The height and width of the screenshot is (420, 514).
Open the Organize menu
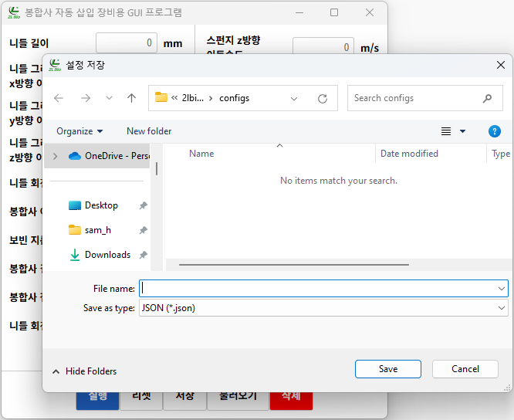click(79, 131)
